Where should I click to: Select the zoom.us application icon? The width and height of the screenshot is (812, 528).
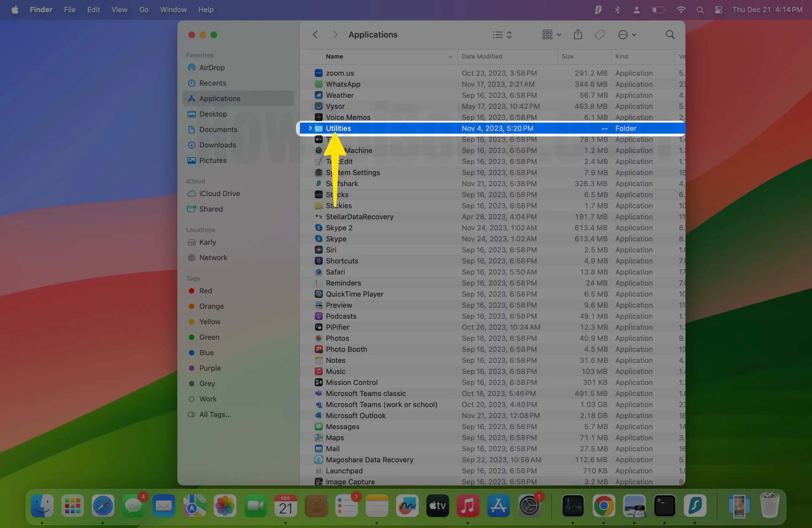(x=318, y=73)
